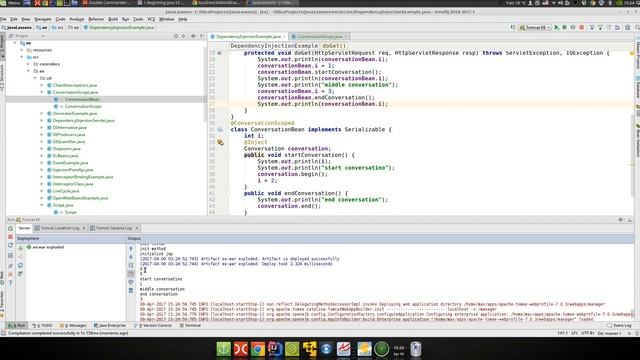Click the green deploy plus icon in Deployment pane
This screenshot has width=640, height=360.
[20, 248]
